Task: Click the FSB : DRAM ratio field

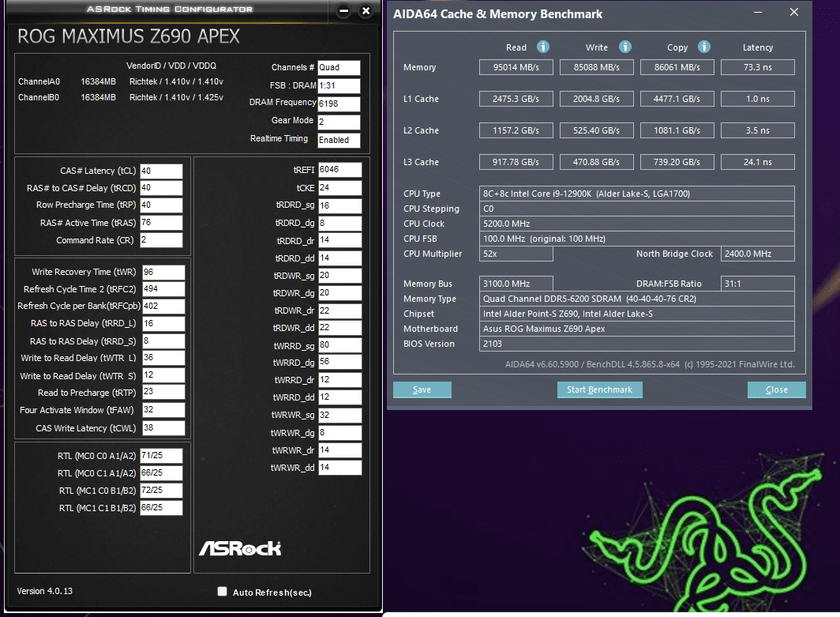Action: click(x=339, y=86)
